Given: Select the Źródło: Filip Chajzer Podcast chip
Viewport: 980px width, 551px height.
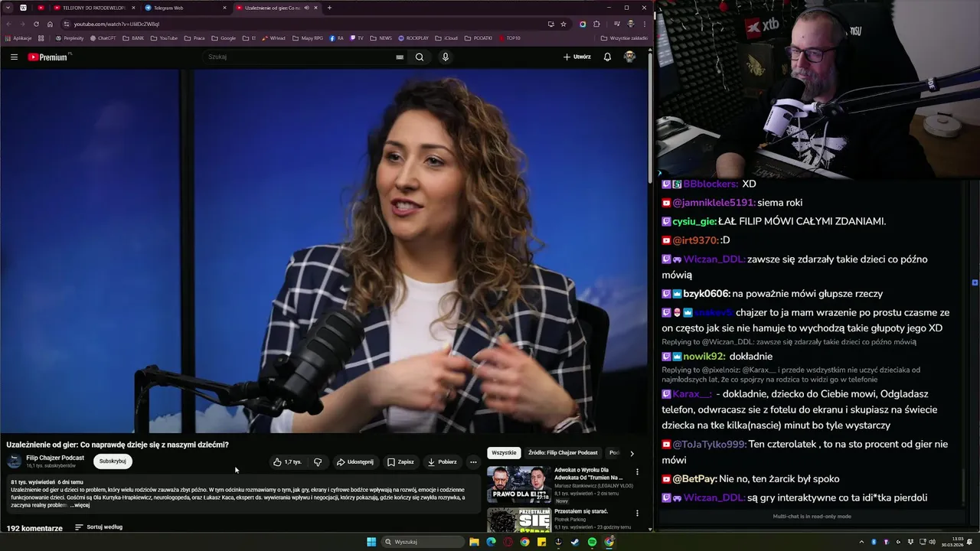Looking at the screenshot, I should 563,453.
